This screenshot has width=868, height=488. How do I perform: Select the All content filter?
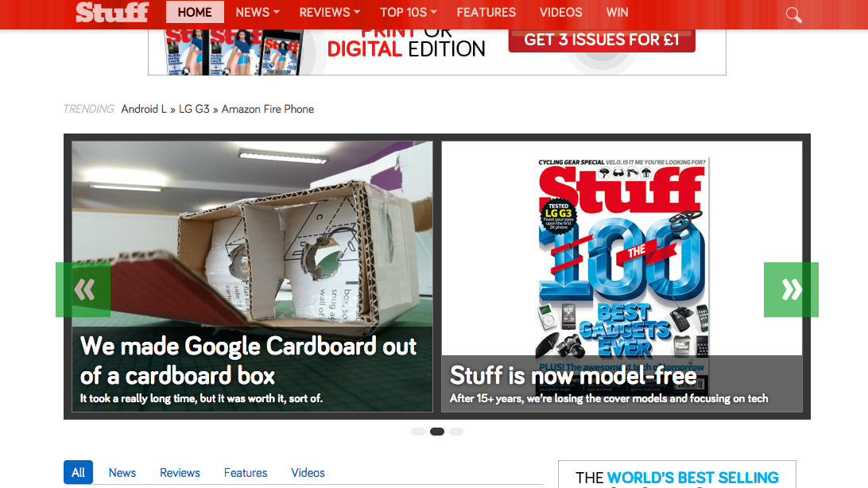pyautogui.click(x=78, y=472)
